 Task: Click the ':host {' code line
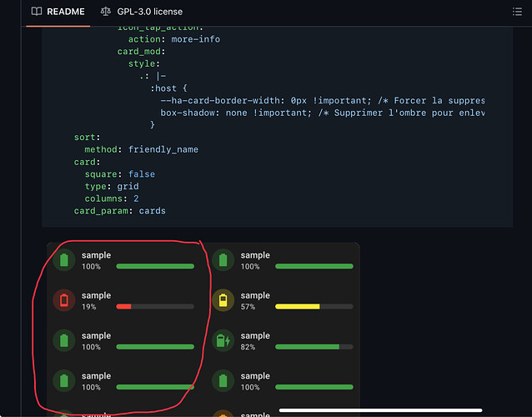168,88
